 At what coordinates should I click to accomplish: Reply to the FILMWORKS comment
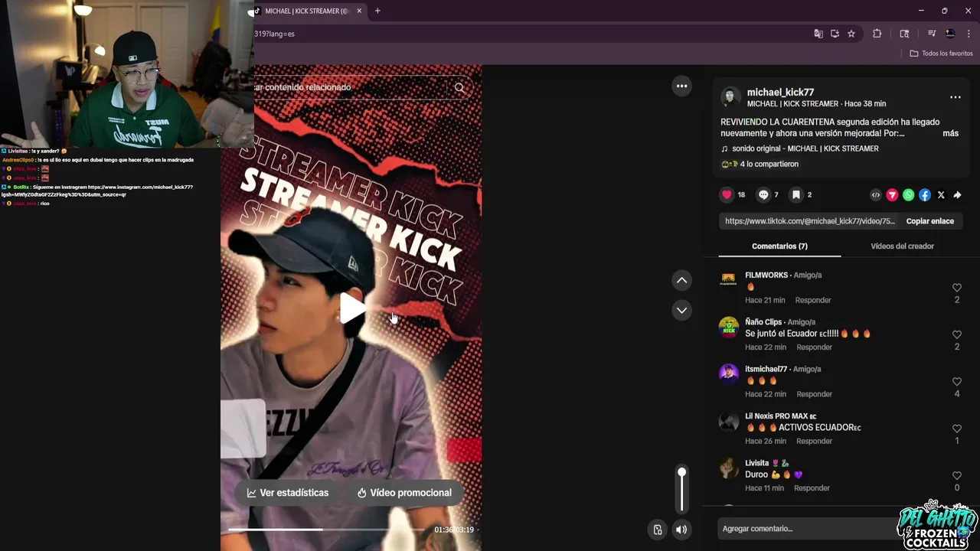click(x=813, y=300)
